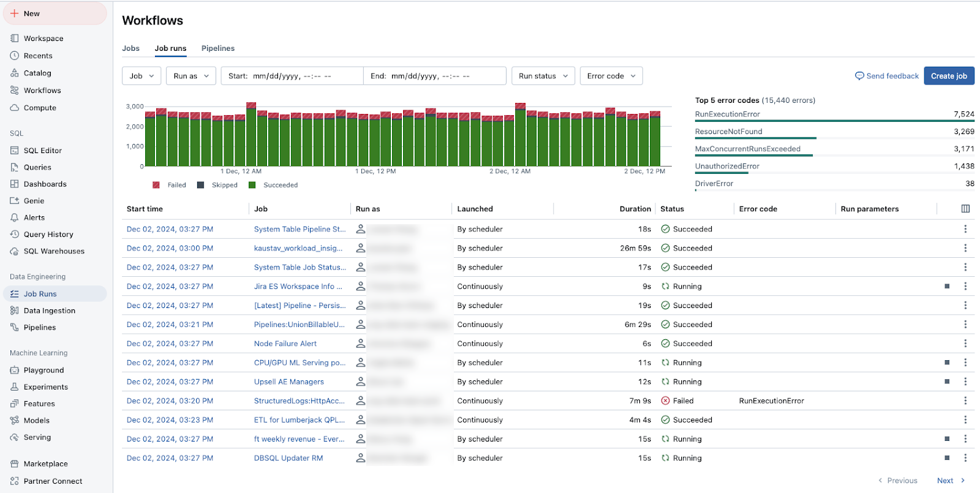Open the Send feedback link
Viewport: 980px width, 493px height.
886,76
